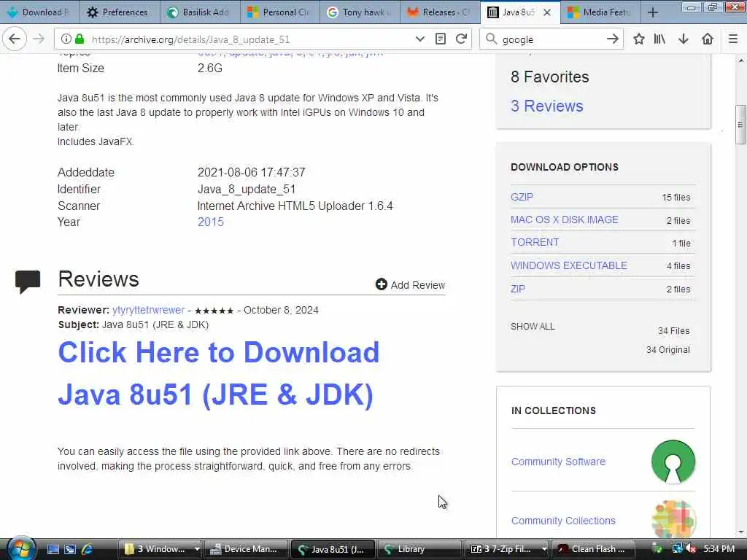This screenshot has width=747, height=560.
Task: Click the Add Review plus icon
Action: pyautogui.click(x=381, y=284)
